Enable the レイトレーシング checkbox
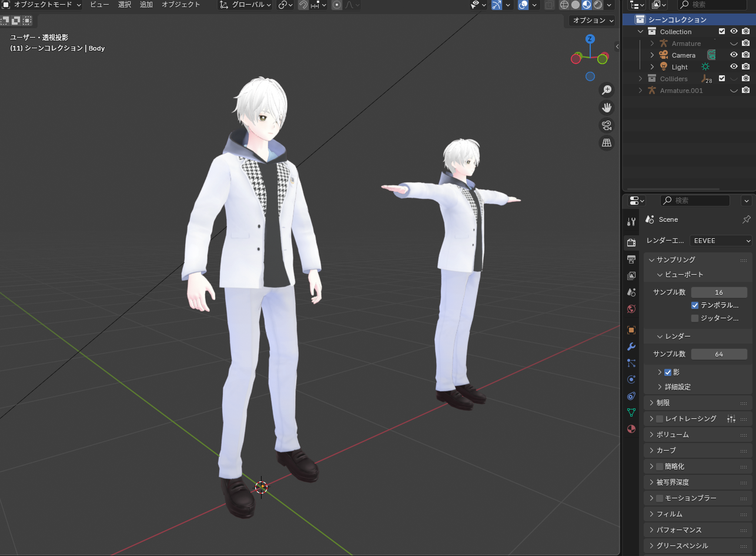Image resolution: width=756 pixels, height=556 pixels. (660, 419)
